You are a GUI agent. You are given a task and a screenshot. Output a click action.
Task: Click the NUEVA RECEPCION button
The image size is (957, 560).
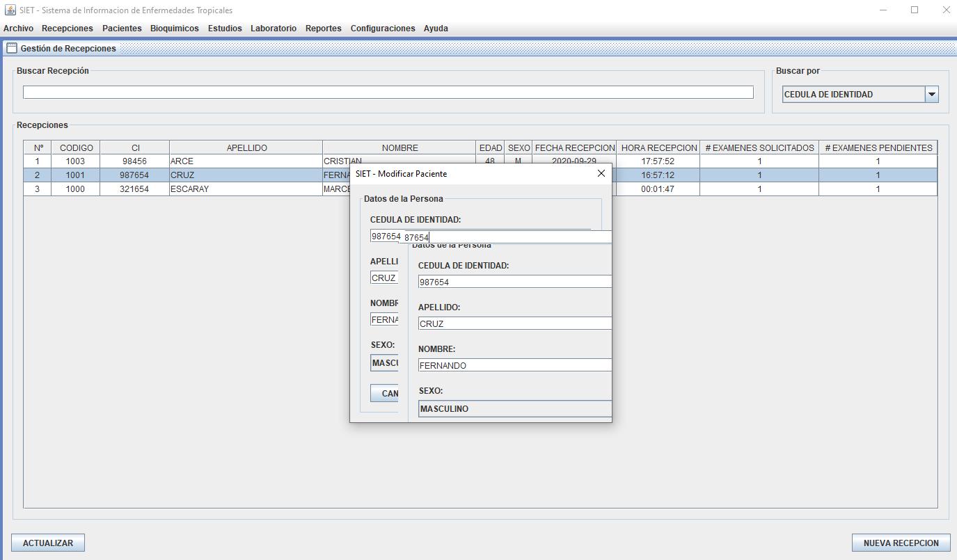coord(901,543)
